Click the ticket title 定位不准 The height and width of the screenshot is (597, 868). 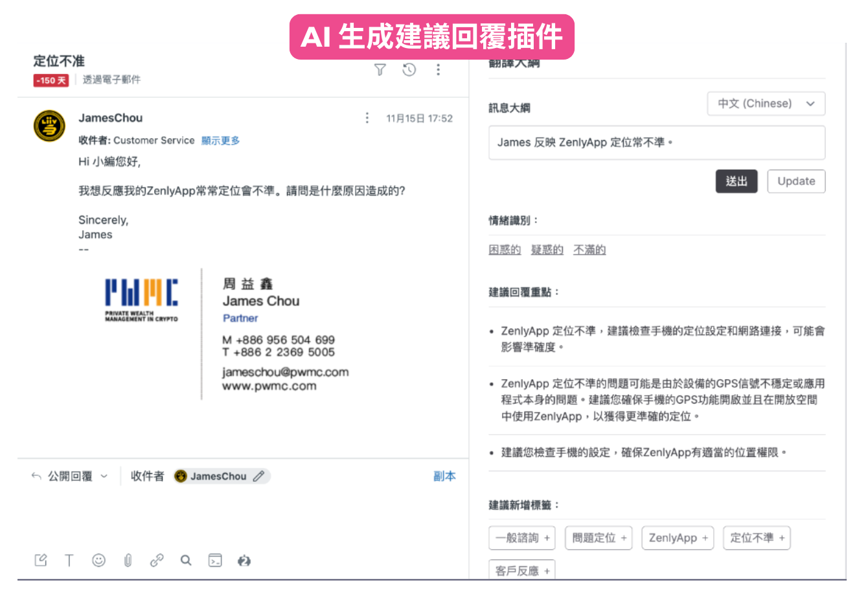click(59, 61)
